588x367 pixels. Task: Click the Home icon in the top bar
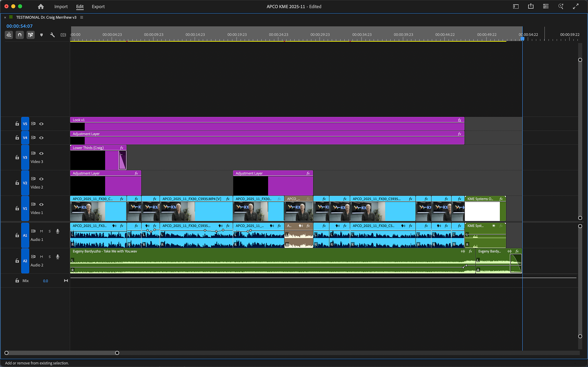(41, 6)
